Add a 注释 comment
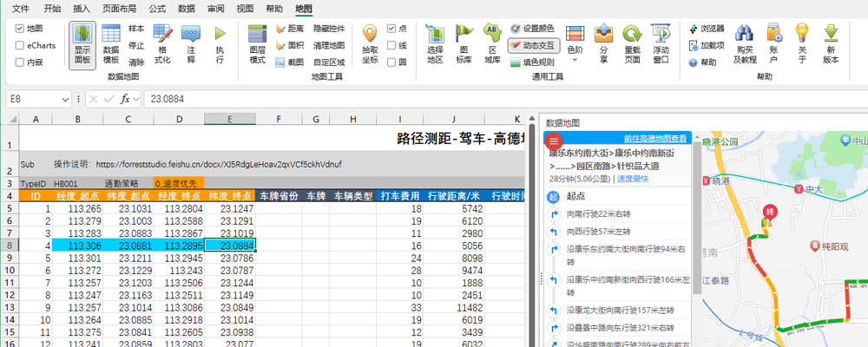The width and height of the screenshot is (868, 347). point(191,45)
